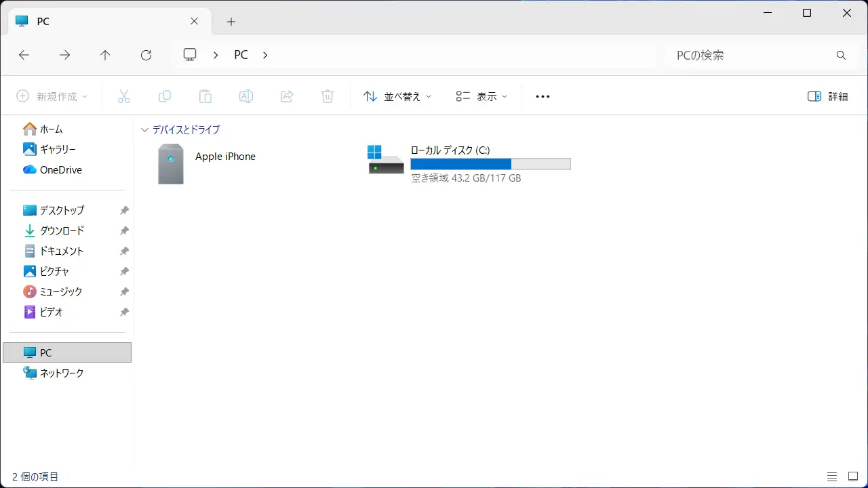Screen dimensions: 868x488
Task: Add a new tab with plus button
Action: [231, 22]
